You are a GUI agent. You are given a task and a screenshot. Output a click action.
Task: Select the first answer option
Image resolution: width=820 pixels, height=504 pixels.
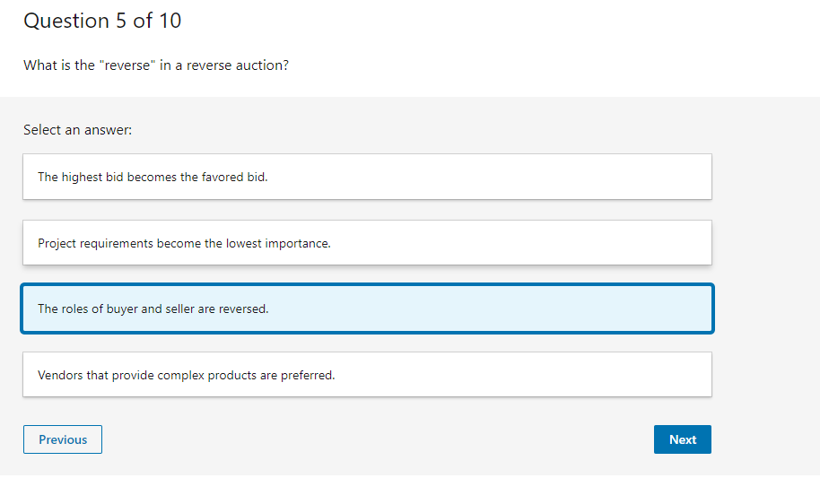tap(367, 177)
